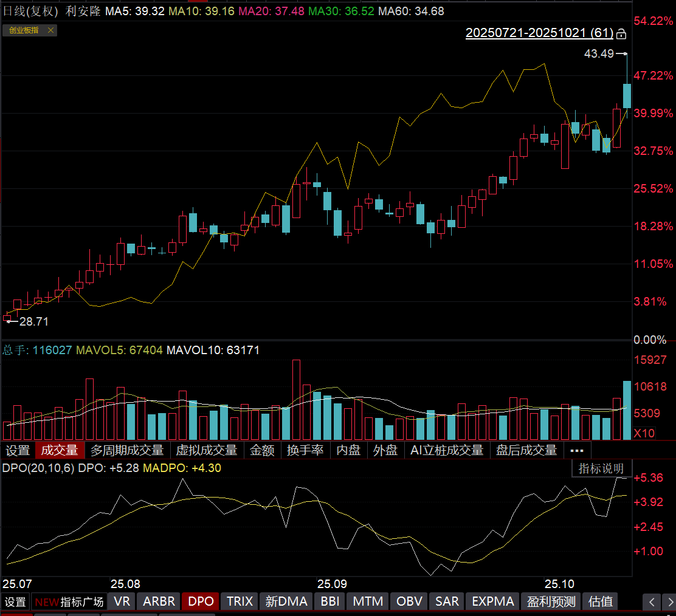
Task: Select the SAR indicator tab
Action: pos(447,601)
